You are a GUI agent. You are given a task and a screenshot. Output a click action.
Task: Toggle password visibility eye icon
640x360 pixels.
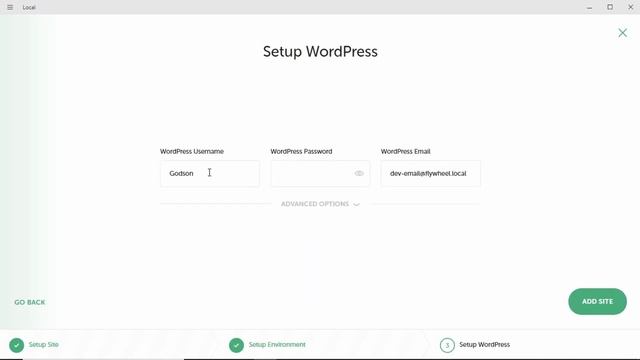(x=359, y=173)
